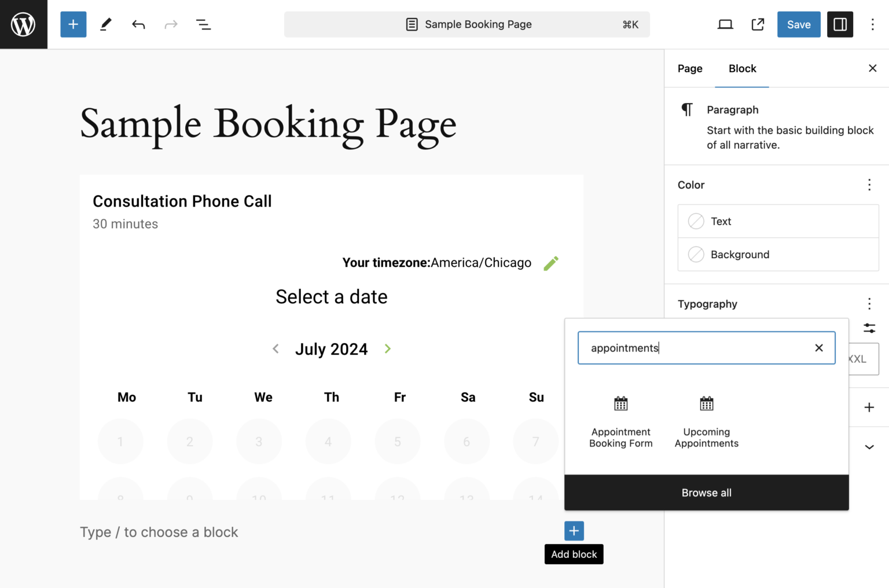
Task: Undo the last change
Action: [x=138, y=24]
